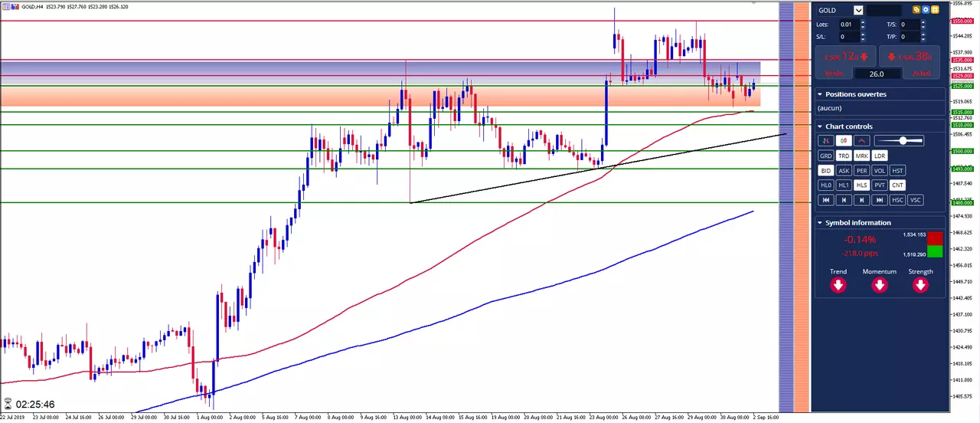Step chart forward one bar
Viewport: 980px width, 423px height.
[862, 200]
